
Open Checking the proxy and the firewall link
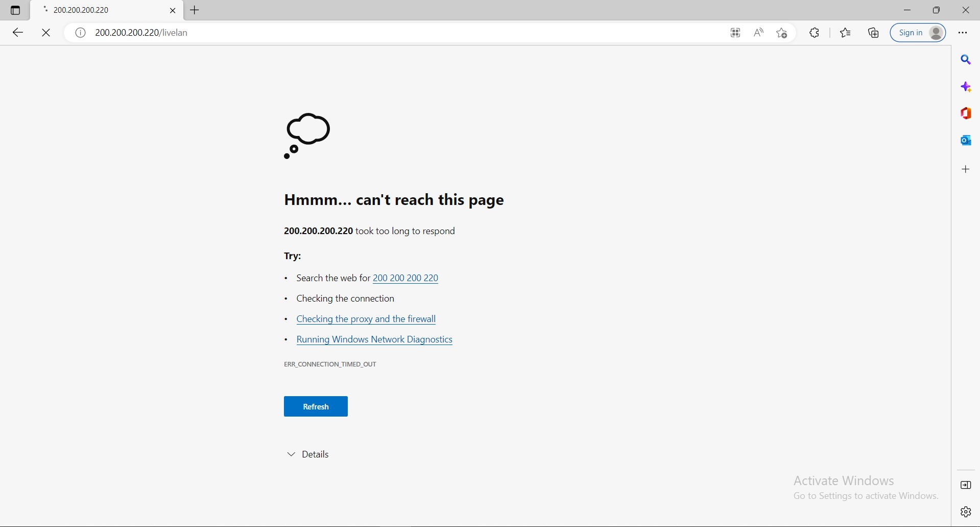click(x=366, y=319)
